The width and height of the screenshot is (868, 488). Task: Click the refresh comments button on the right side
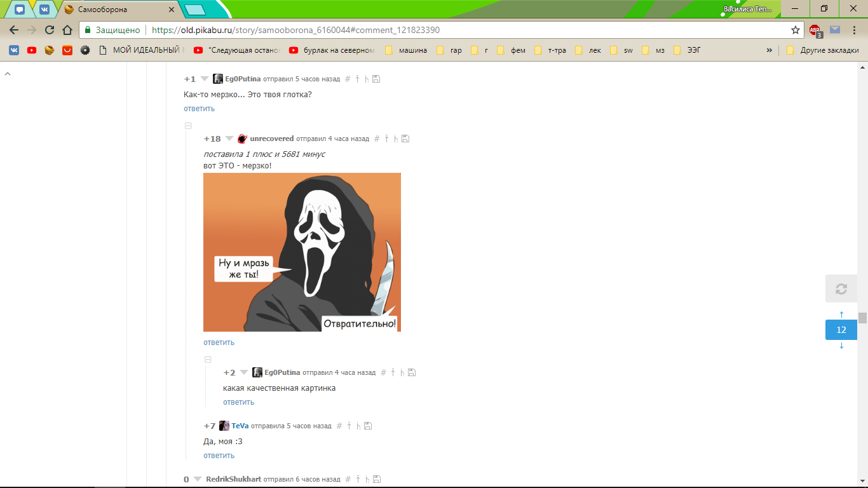[841, 289]
